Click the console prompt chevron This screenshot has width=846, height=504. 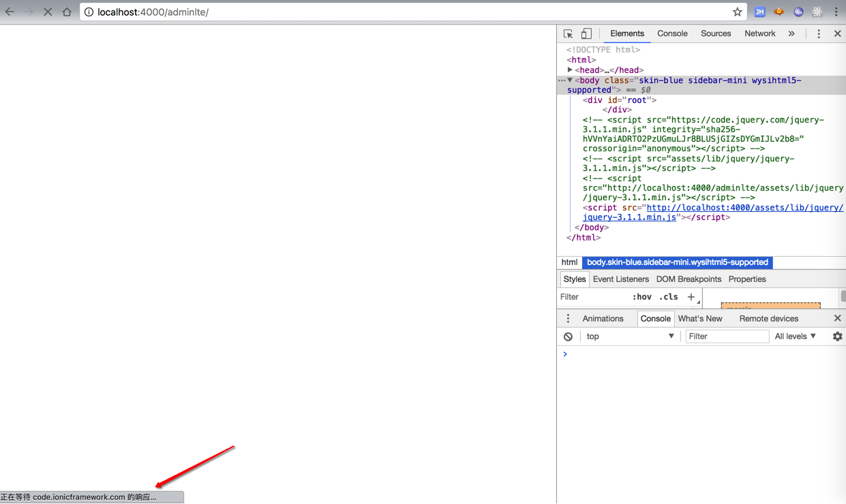565,354
